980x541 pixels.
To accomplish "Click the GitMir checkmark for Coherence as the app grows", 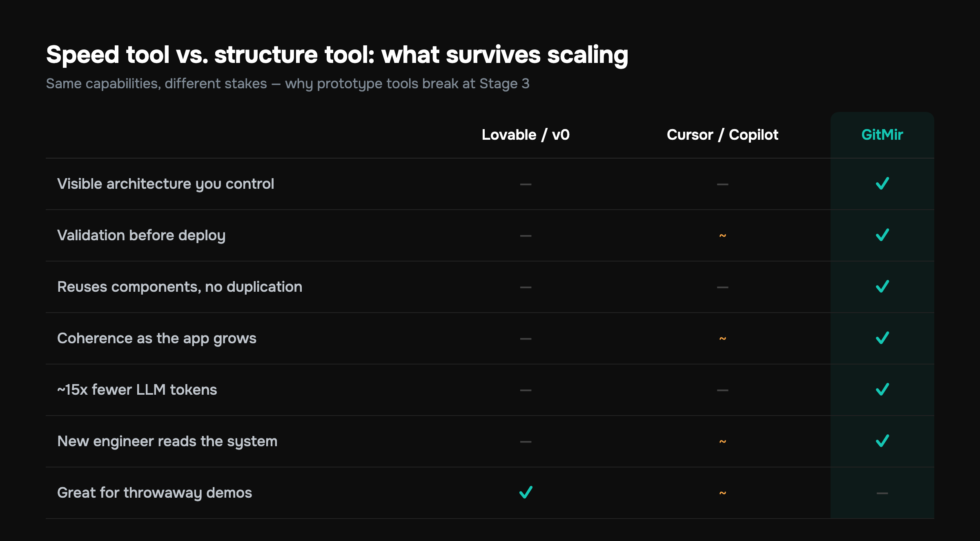I will point(882,338).
